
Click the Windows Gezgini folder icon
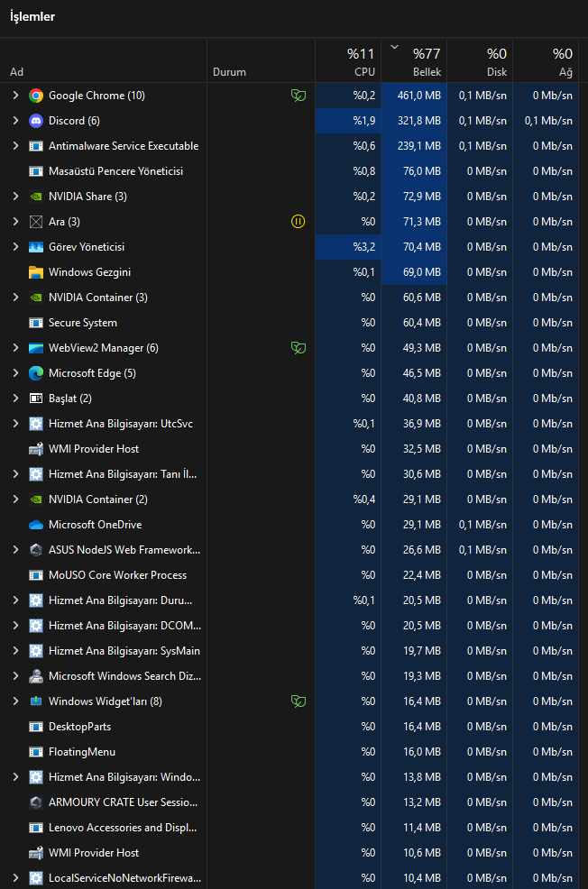[x=36, y=272]
